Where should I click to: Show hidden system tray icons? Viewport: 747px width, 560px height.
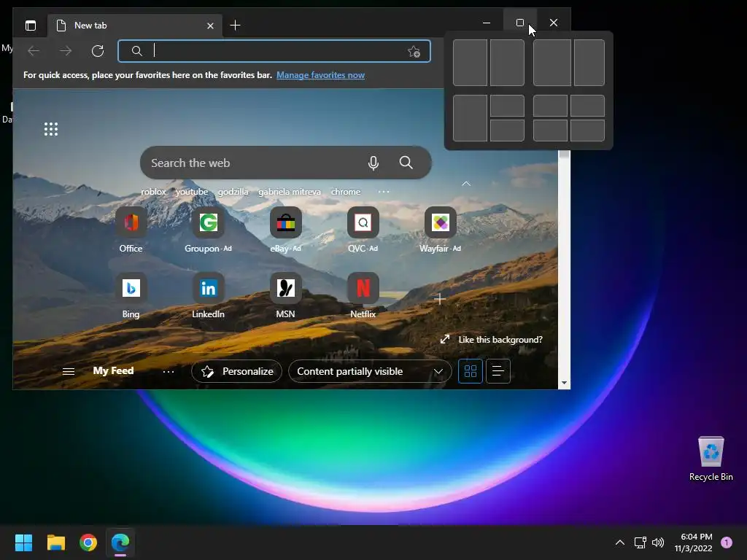(x=620, y=542)
